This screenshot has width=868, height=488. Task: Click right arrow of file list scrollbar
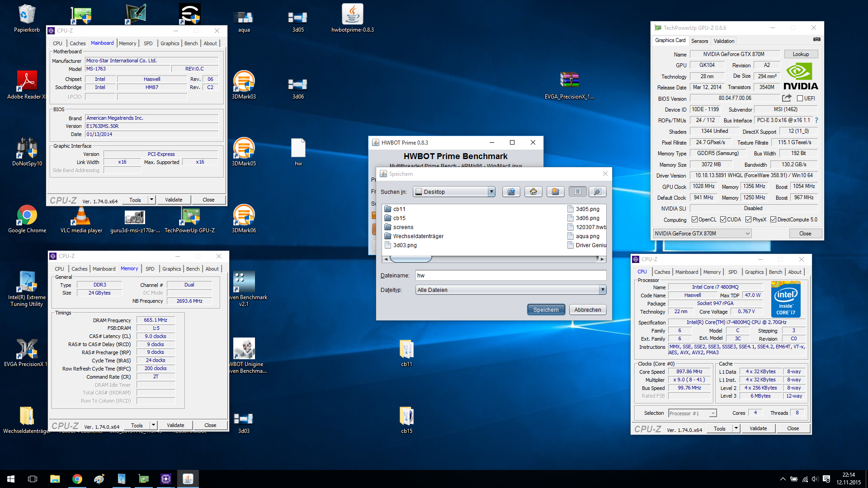602,259
